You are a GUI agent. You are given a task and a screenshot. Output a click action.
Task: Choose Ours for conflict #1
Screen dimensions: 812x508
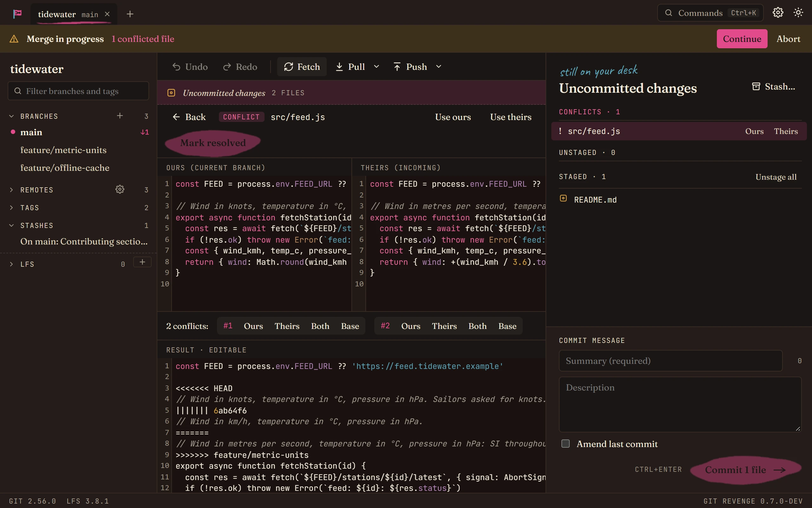[x=253, y=326]
